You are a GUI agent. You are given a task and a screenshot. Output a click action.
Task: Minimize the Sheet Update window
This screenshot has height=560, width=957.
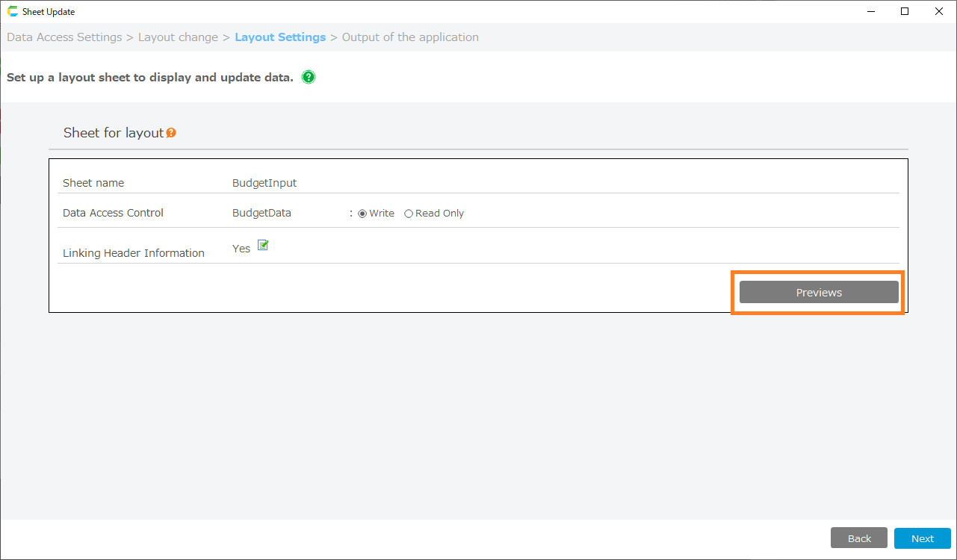[x=871, y=11]
